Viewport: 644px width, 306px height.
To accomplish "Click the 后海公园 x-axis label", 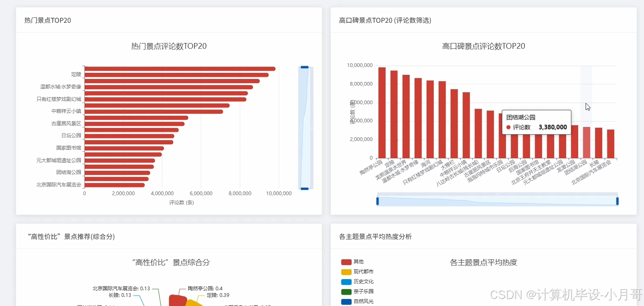I will click(518, 167).
